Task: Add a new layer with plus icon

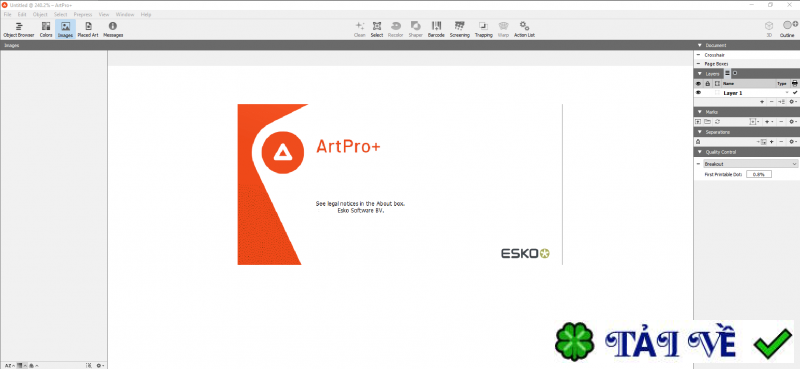Action: click(762, 102)
